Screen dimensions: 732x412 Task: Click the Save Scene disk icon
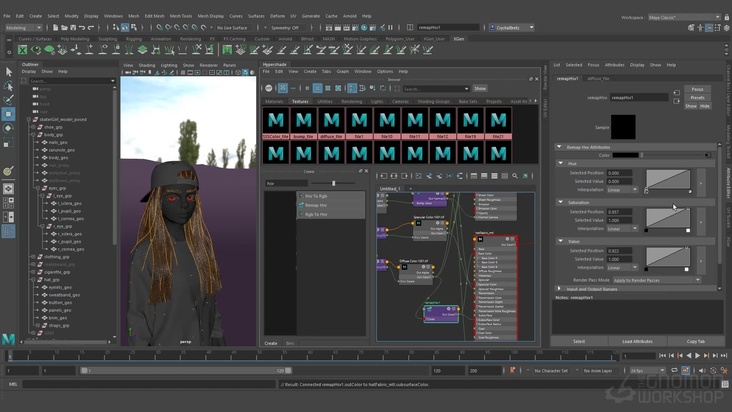pyautogui.click(x=73, y=28)
